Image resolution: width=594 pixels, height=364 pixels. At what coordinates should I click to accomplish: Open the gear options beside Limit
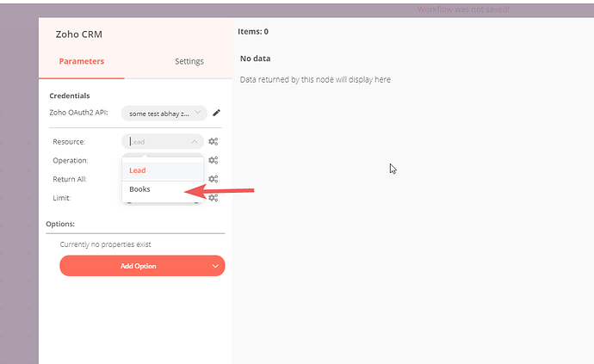click(213, 198)
